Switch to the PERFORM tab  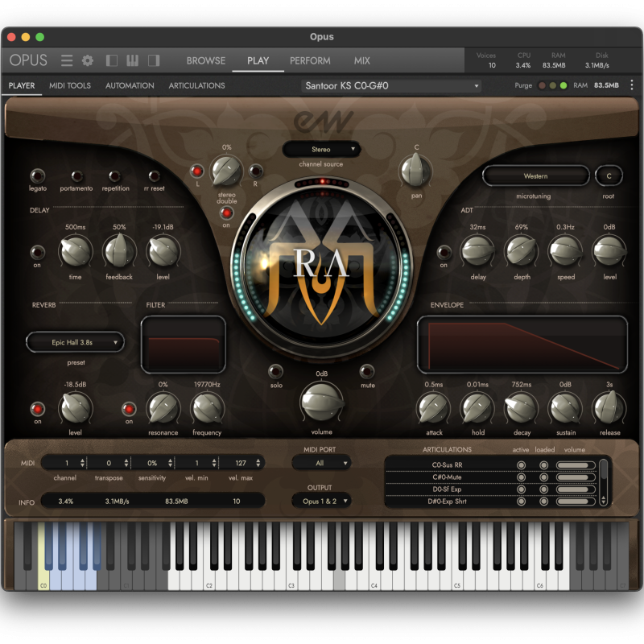[310, 61]
